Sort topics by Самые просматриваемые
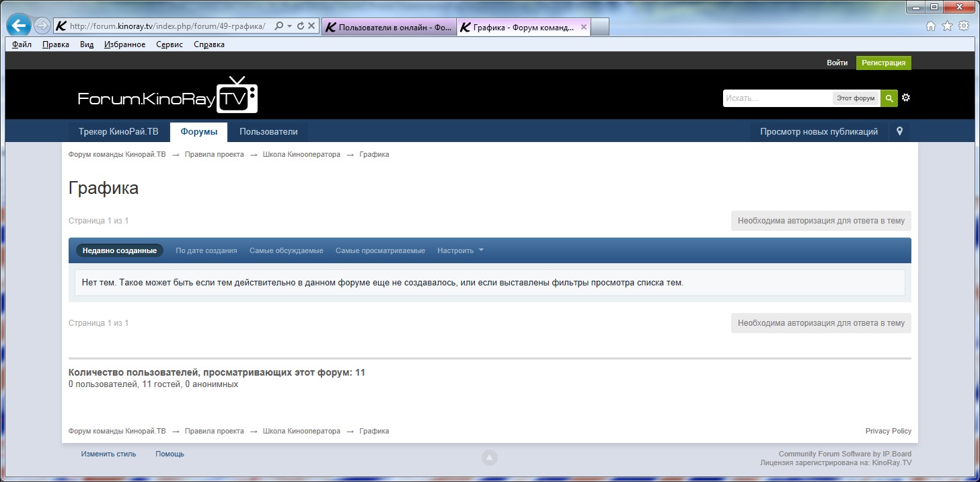The image size is (980, 482). pyautogui.click(x=380, y=250)
